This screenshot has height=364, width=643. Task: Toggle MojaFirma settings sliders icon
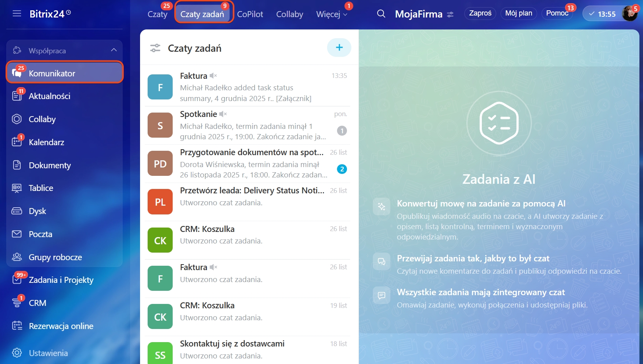(x=450, y=14)
